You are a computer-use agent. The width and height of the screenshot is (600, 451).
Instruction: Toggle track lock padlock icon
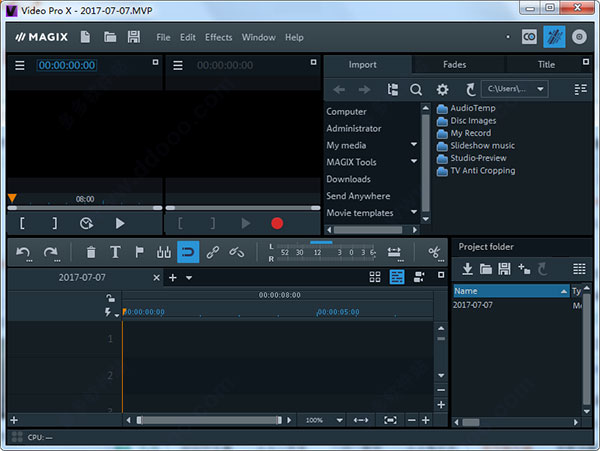click(x=110, y=298)
